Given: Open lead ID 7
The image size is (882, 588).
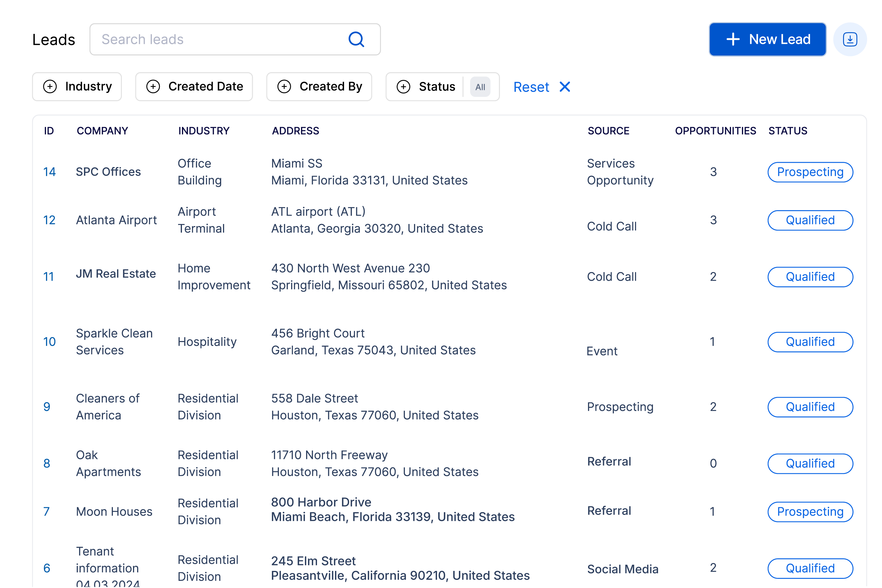Looking at the screenshot, I should (46, 511).
